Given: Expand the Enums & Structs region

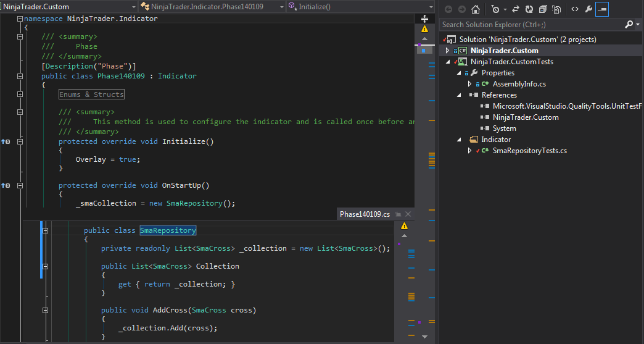Looking at the screenshot, I should point(20,94).
